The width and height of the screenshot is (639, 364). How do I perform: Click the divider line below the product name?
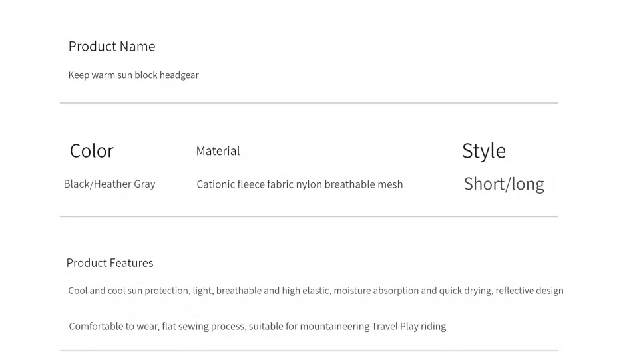pos(309,103)
